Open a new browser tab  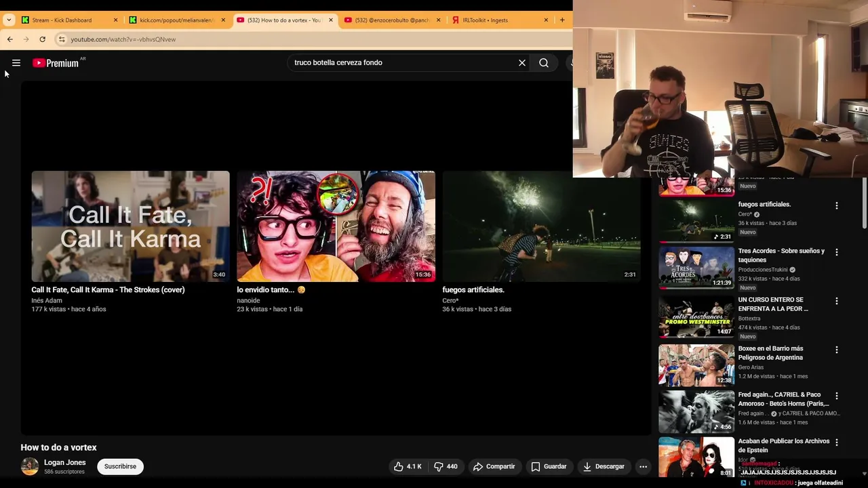[x=562, y=20]
